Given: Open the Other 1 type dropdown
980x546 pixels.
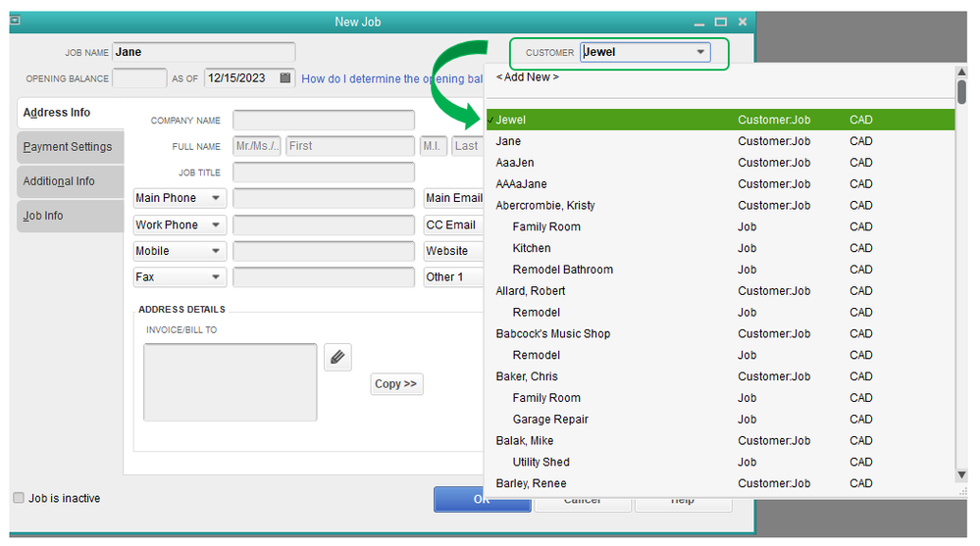Looking at the screenshot, I should coord(454,276).
